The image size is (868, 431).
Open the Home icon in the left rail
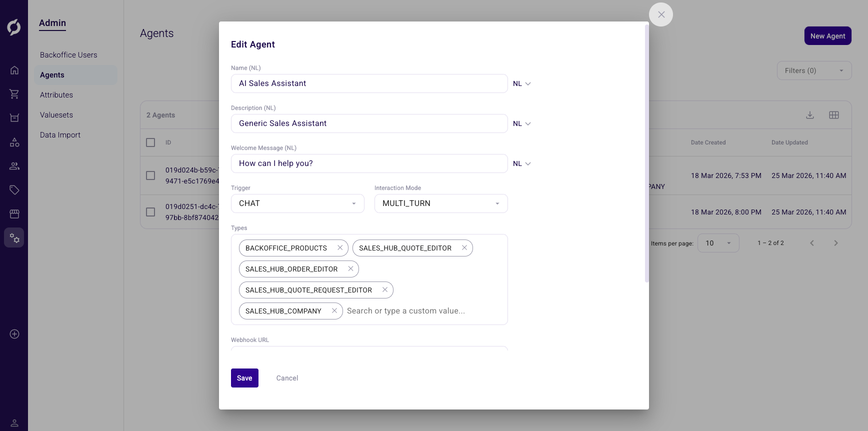pyautogui.click(x=14, y=70)
